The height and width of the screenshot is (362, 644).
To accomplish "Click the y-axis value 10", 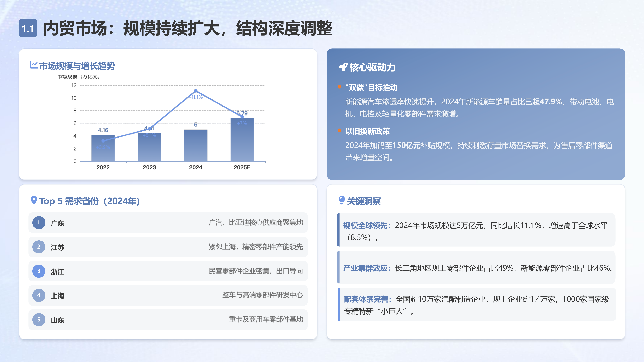I will point(74,98).
